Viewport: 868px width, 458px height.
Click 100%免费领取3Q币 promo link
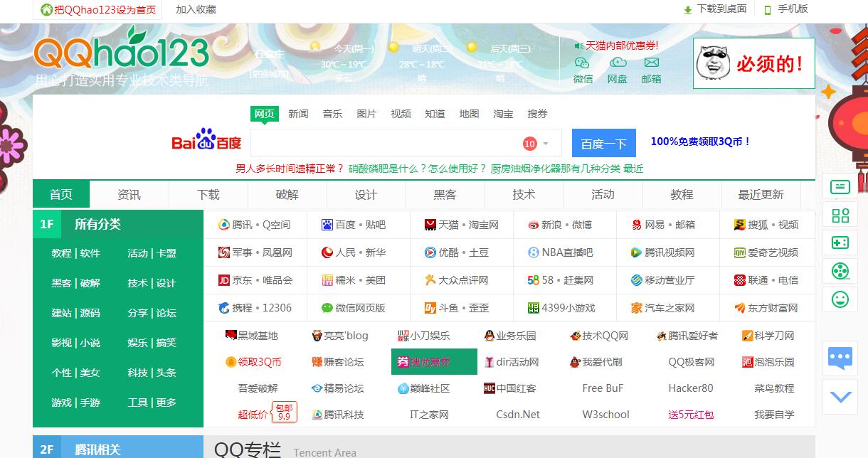tap(701, 142)
